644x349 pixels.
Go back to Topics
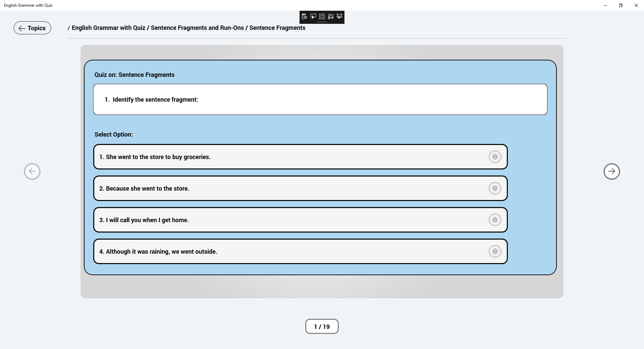tap(32, 28)
